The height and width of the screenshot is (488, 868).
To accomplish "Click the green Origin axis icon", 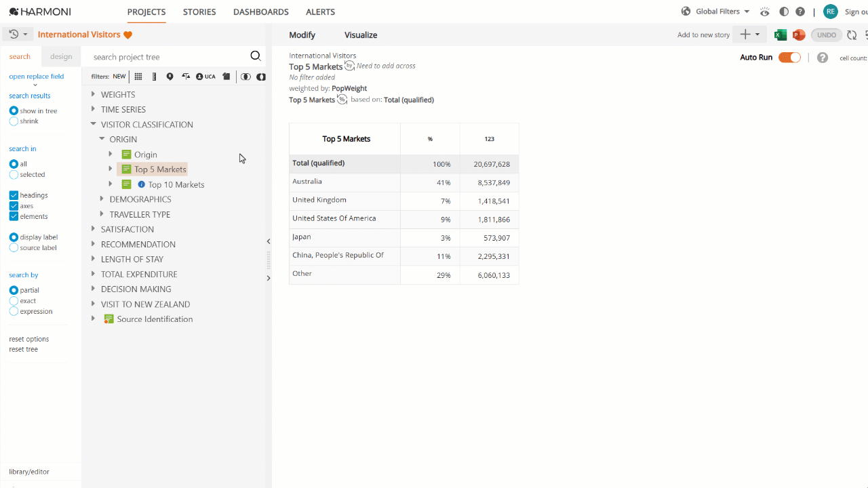I will tap(126, 155).
